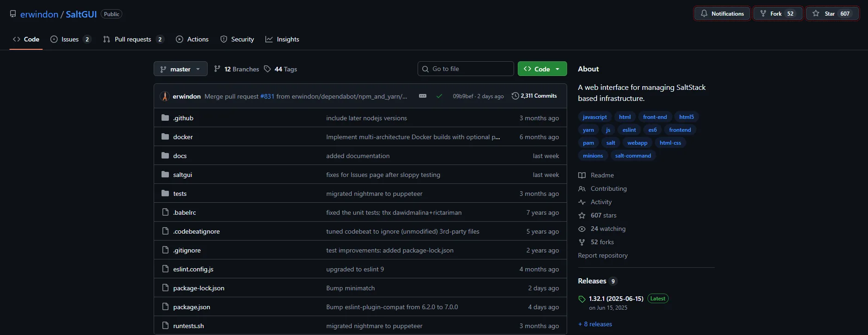
Task: Open the .github folder
Action: 183,118
